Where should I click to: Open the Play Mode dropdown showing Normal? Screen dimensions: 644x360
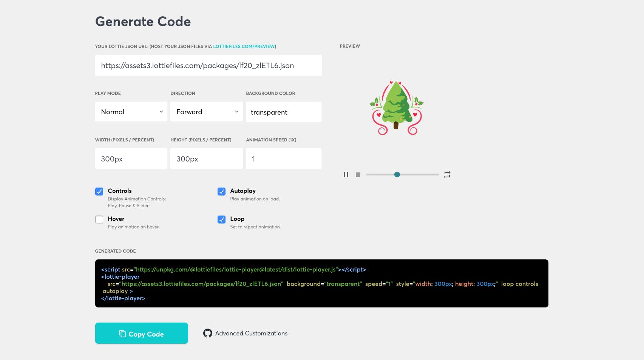[x=131, y=112]
